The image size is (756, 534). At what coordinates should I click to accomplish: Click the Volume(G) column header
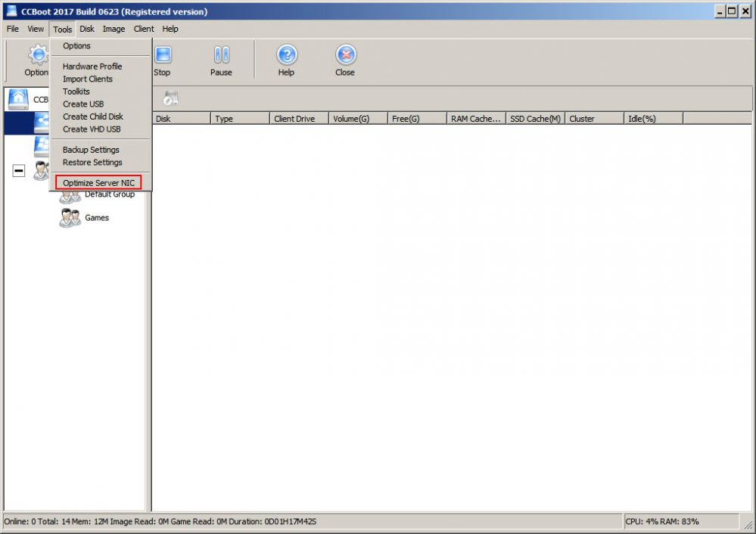[x=358, y=119]
